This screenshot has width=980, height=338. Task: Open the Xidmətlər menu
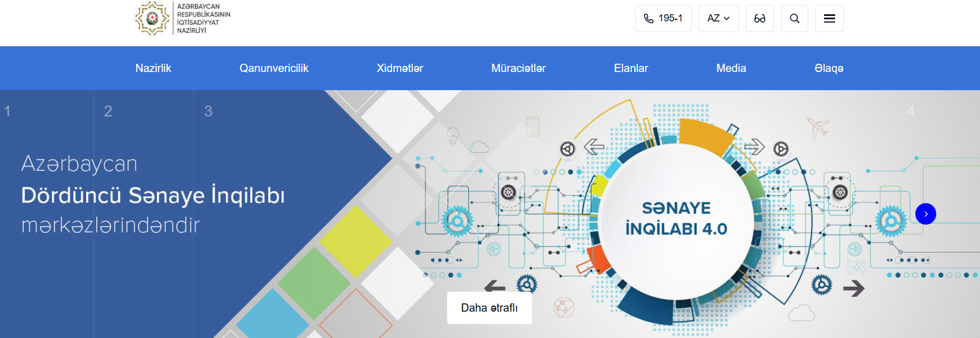point(400,68)
